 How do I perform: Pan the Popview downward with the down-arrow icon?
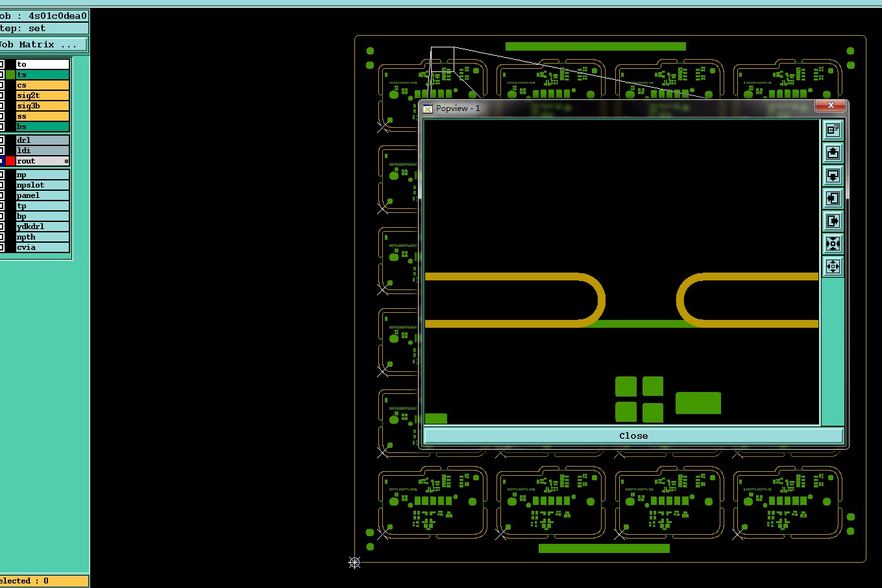click(x=833, y=175)
